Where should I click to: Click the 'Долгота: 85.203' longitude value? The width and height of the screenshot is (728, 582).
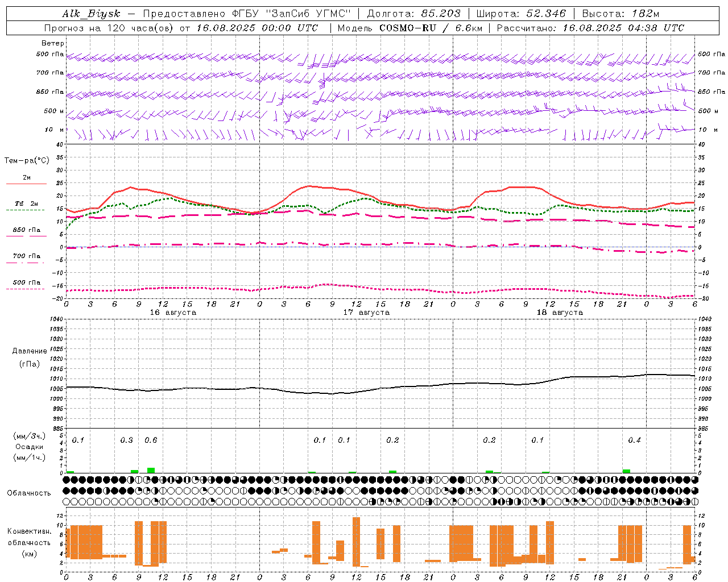point(413,14)
